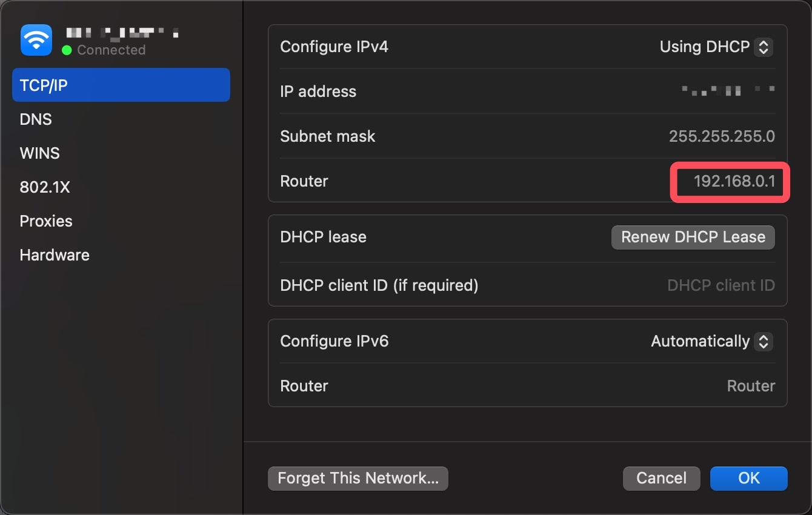Confirm changes with the OK button
Image resolution: width=812 pixels, height=515 pixels.
tap(748, 478)
